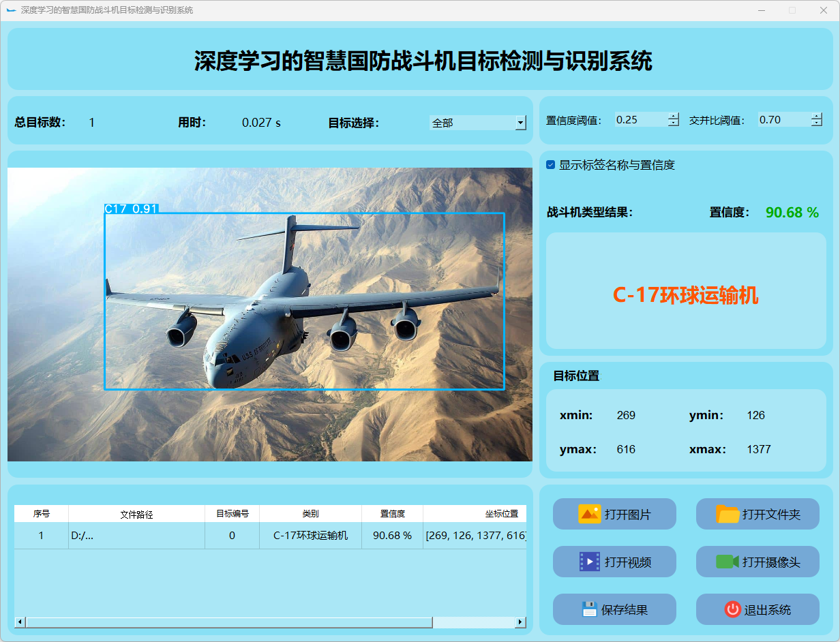The image size is (840, 642).
Task: Click the confidence threshold field showing 0.25
Action: 640,120
